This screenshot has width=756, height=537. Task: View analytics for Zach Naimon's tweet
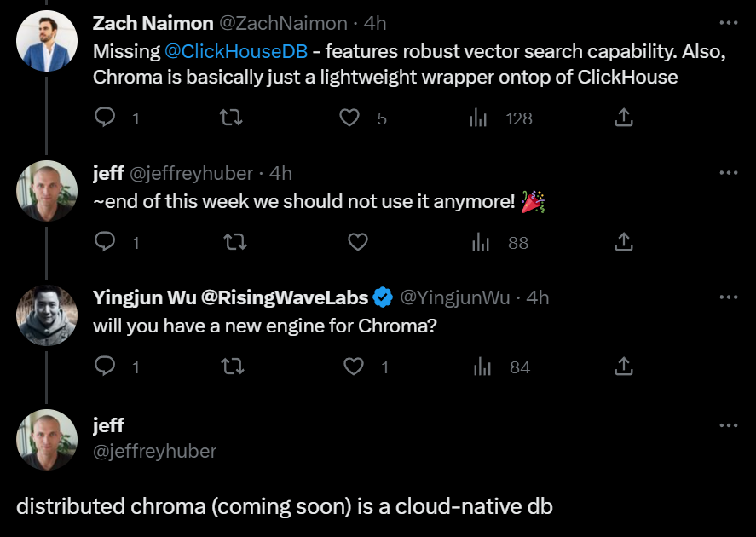(479, 118)
